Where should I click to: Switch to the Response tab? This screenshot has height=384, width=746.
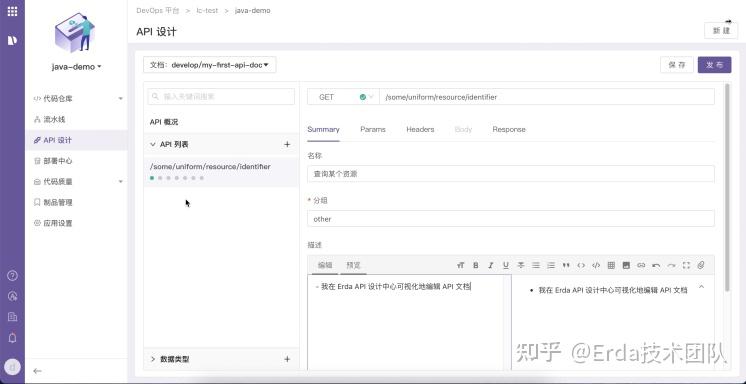point(509,129)
